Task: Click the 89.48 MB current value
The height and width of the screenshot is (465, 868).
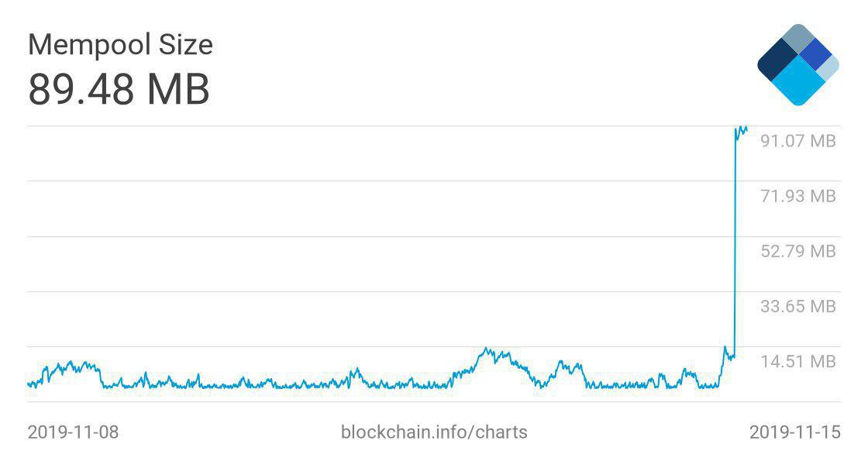Action: (x=119, y=90)
